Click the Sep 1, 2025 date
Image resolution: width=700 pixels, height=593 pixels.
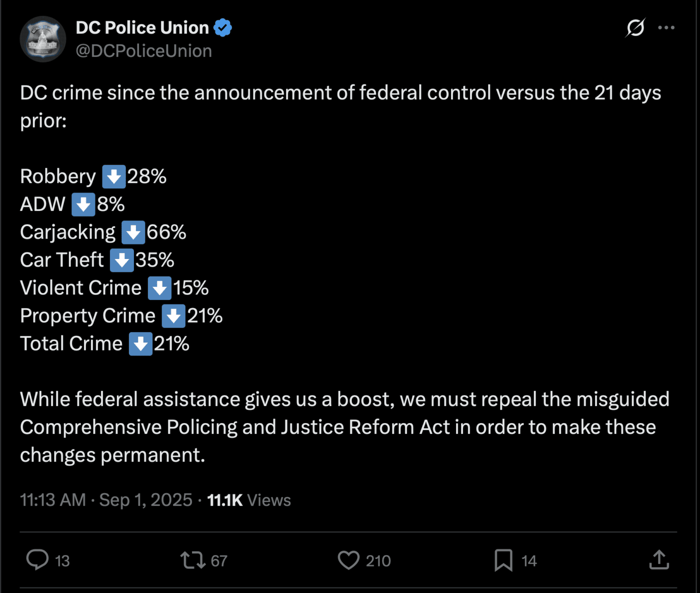tap(145, 500)
